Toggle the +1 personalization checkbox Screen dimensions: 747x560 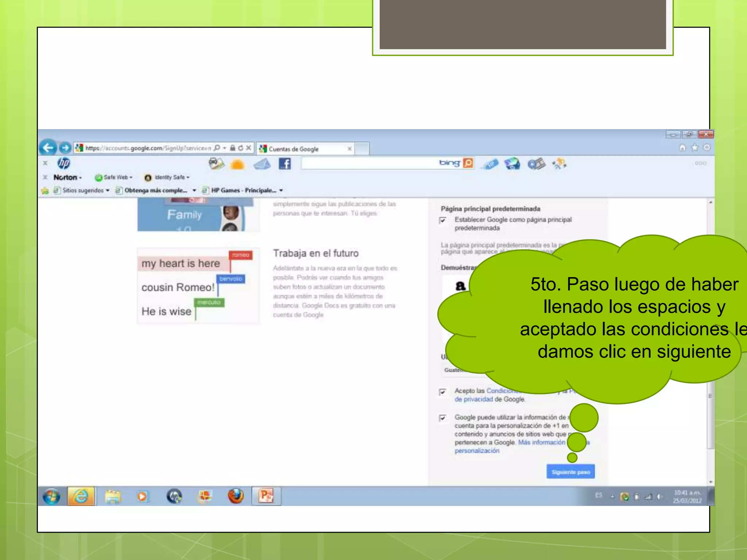[x=443, y=418]
